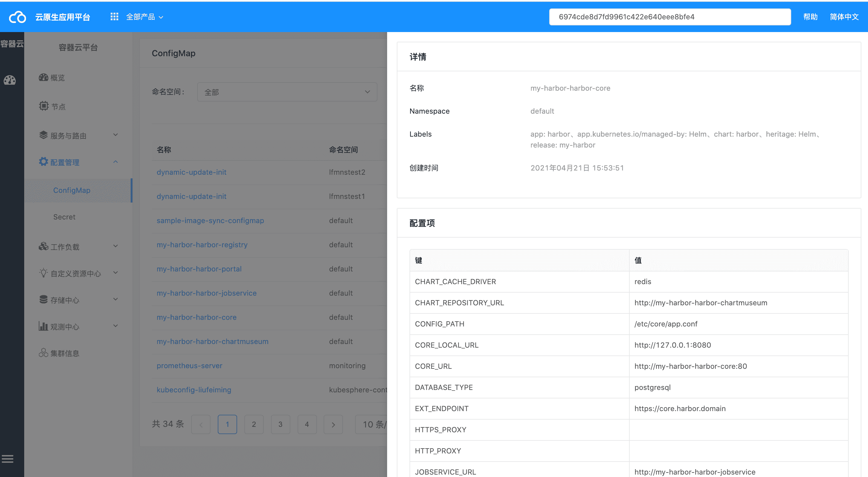This screenshot has width=868, height=477.
Task: Click the https://core.harbor.domain value
Action: (680, 409)
